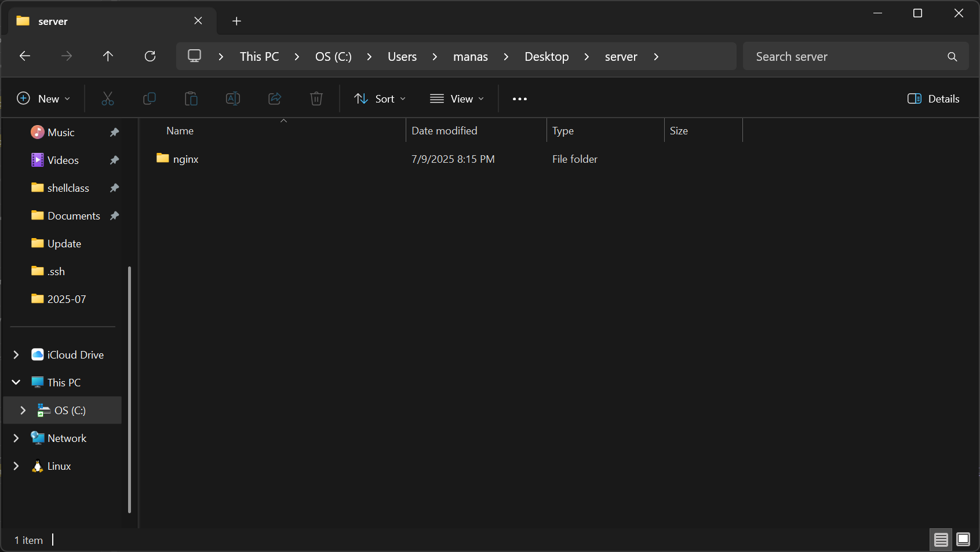Open chevron dropdown after Users breadcrumb
The height and width of the screenshot is (552, 980).
435,57
